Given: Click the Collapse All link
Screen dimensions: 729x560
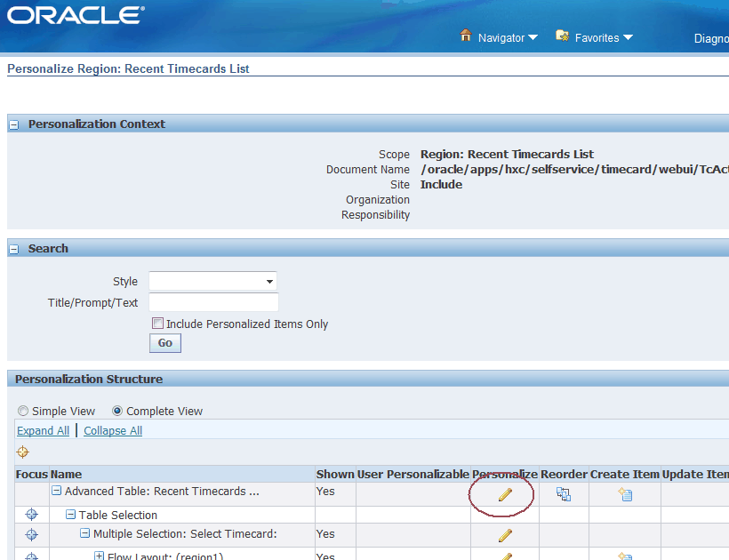Looking at the screenshot, I should tap(113, 431).
